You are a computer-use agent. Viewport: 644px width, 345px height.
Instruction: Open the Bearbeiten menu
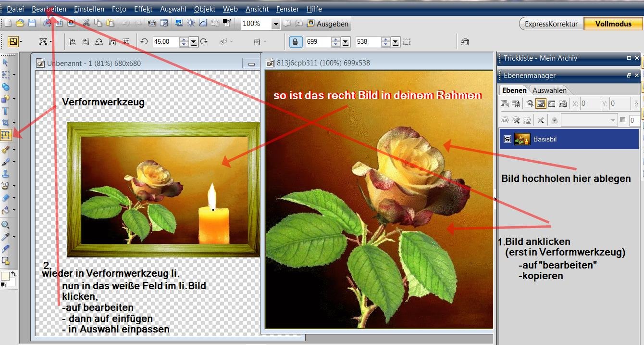point(49,9)
